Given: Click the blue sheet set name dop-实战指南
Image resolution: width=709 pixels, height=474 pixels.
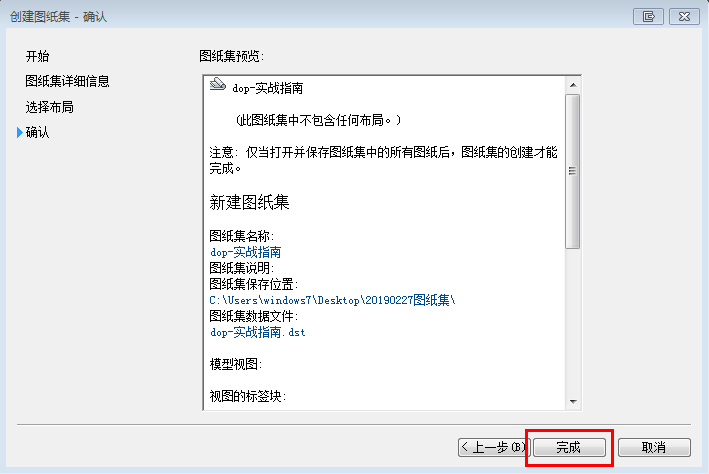Looking at the screenshot, I should pyautogui.click(x=245, y=252).
